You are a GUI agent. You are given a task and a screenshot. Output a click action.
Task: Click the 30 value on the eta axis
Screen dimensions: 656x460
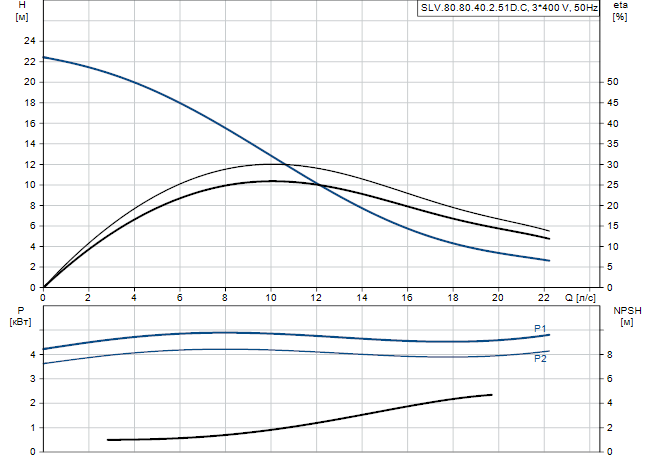click(612, 164)
